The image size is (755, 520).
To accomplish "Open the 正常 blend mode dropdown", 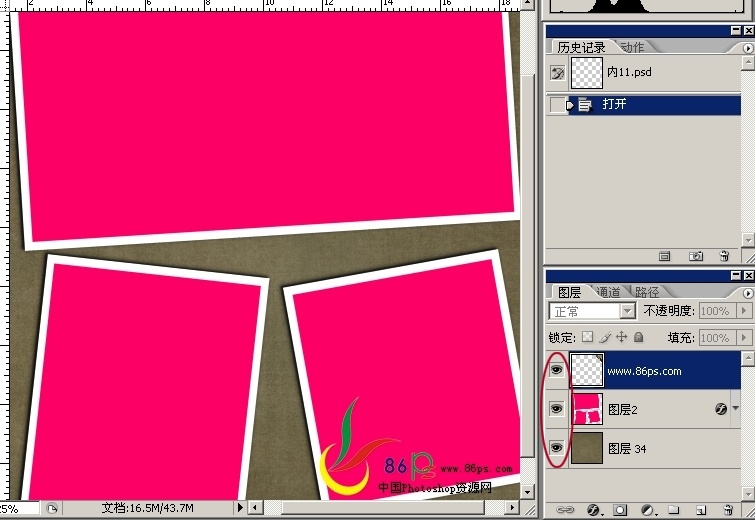I will [627, 311].
